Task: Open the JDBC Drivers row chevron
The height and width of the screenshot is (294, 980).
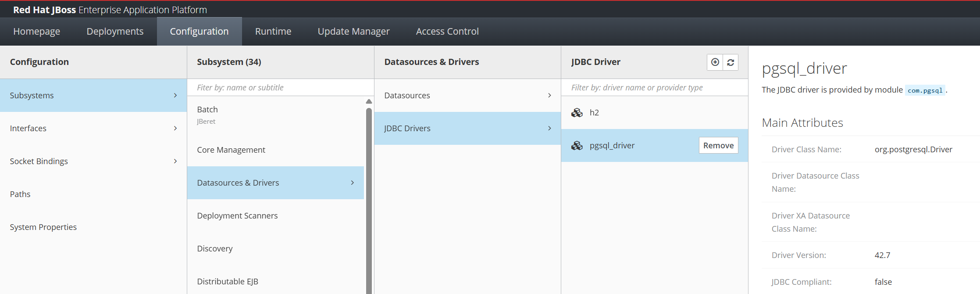Action: click(549, 128)
